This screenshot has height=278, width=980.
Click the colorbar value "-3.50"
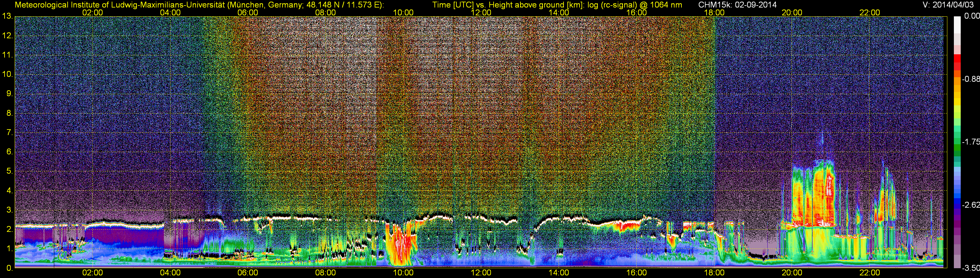[x=971, y=268]
